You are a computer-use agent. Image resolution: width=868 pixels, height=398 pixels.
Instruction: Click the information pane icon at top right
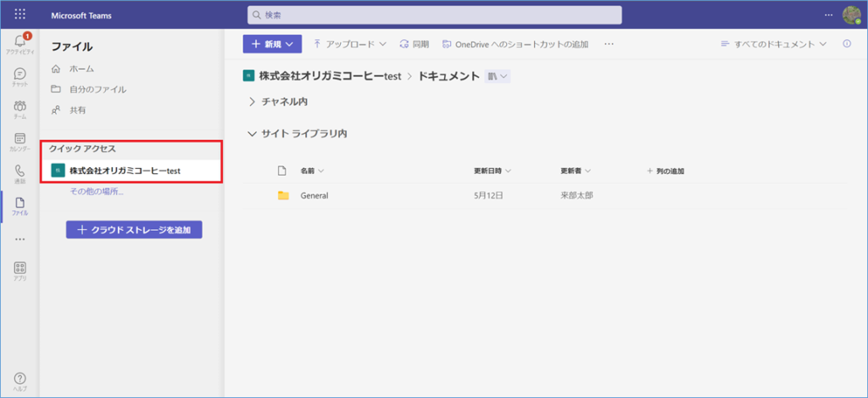pyautogui.click(x=847, y=44)
